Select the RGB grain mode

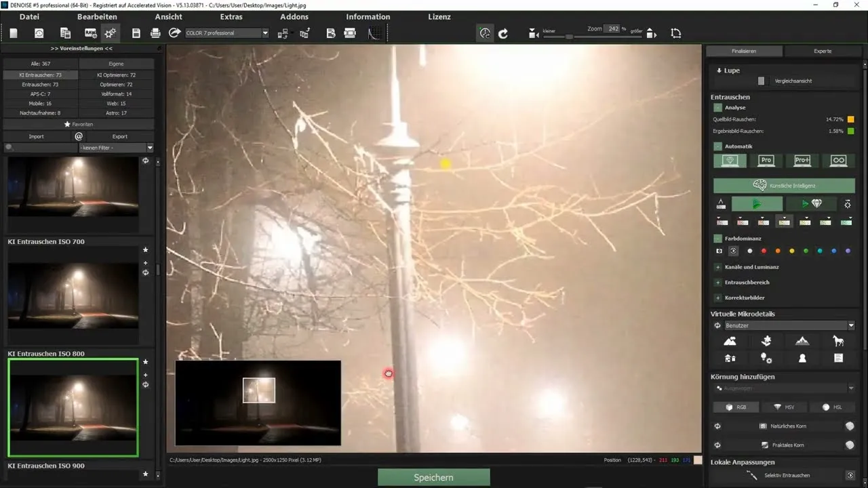[736, 407]
